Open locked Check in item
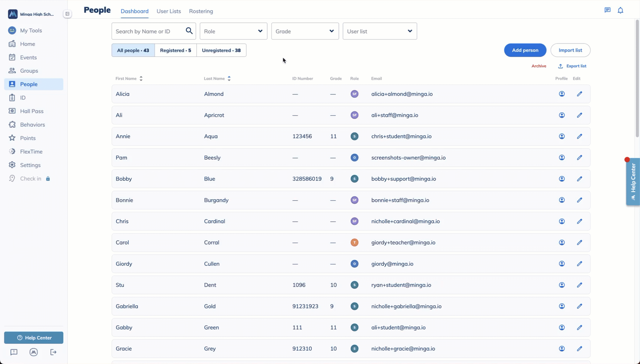The height and width of the screenshot is (364, 640). pos(34,179)
